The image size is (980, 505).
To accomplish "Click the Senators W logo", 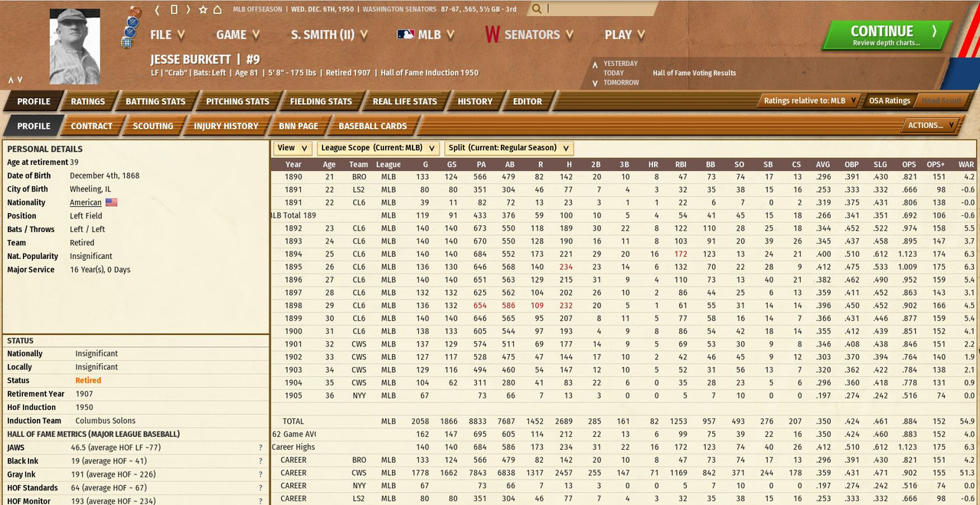I will [492, 34].
